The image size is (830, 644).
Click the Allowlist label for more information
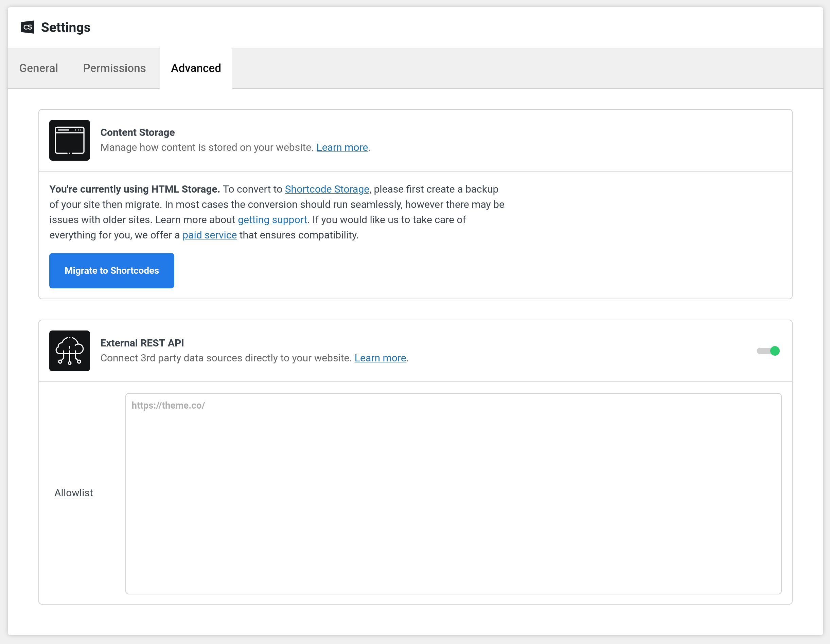73,493
